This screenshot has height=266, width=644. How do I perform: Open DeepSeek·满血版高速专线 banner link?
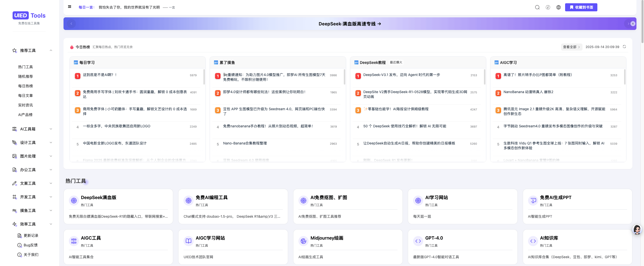(350, 24)
